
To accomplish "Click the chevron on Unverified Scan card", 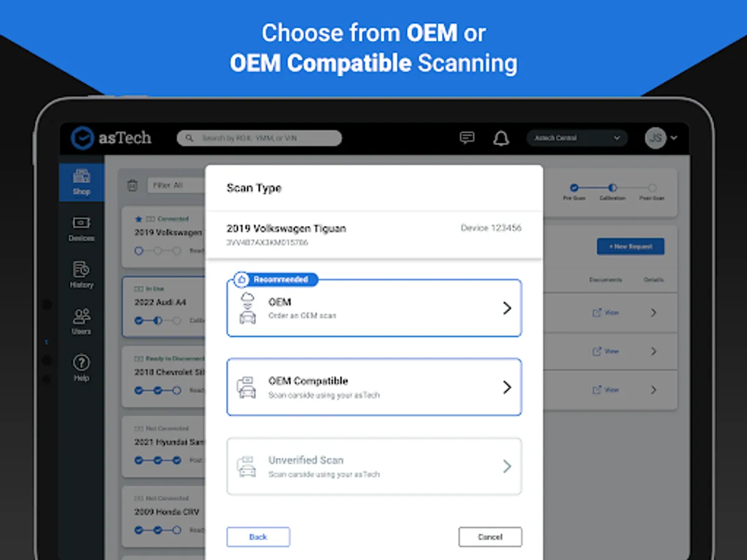I will pyautogui.click(x=507, y=467).
